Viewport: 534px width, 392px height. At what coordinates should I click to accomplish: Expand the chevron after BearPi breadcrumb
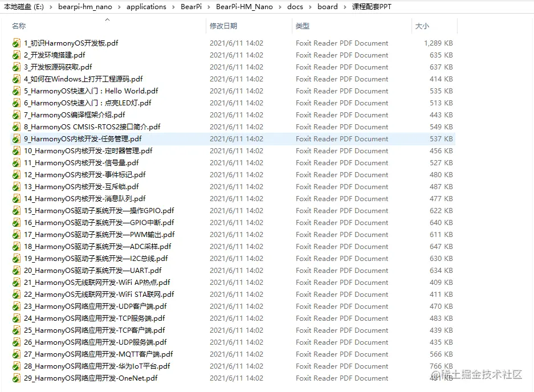point(209,7)
